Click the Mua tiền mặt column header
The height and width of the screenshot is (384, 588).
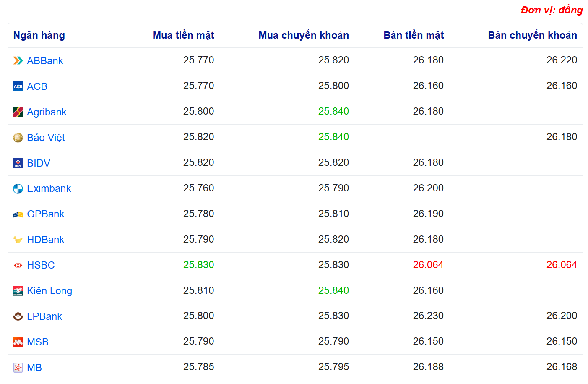(x=183, y=35)
